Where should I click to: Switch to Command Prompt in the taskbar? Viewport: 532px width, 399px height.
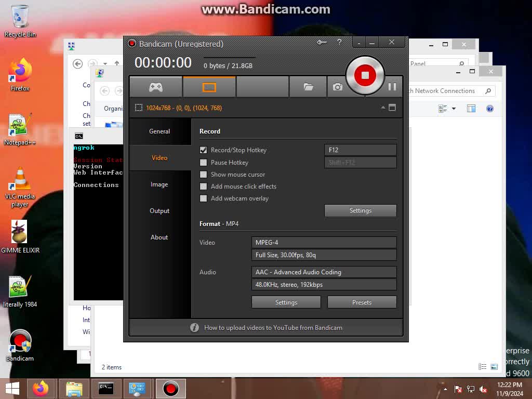click(x=106, y=389)
